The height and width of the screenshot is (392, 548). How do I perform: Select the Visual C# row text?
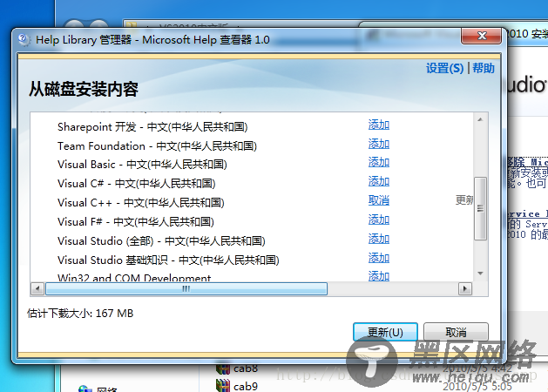coord(136,184)
